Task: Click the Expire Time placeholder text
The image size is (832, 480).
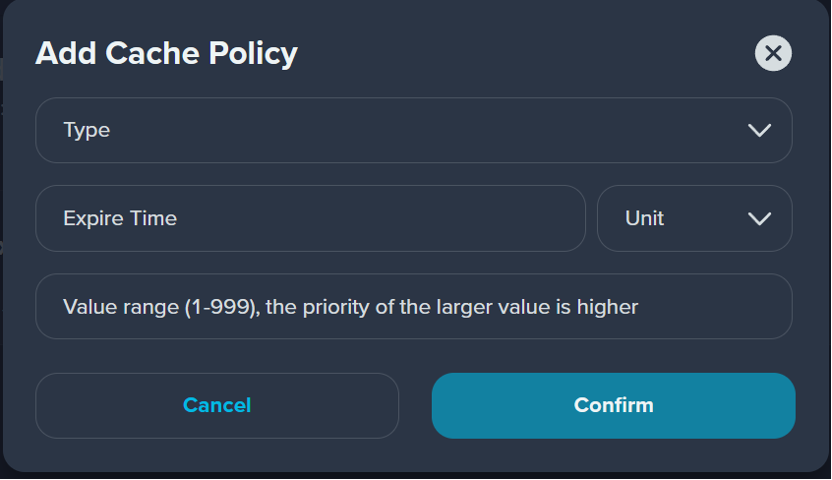Action: pyautogui.click(x=120, y=219)
